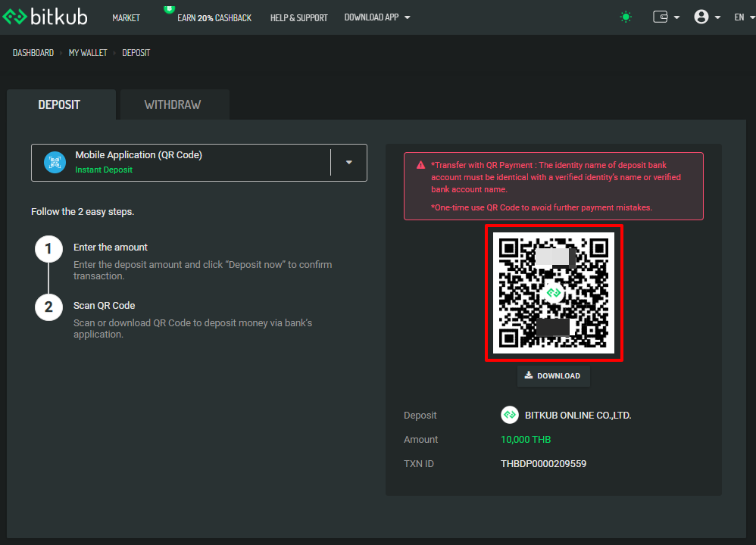Click the red warning triangle icon
This screenshot has height=545, width=756.
coord(421,165)
